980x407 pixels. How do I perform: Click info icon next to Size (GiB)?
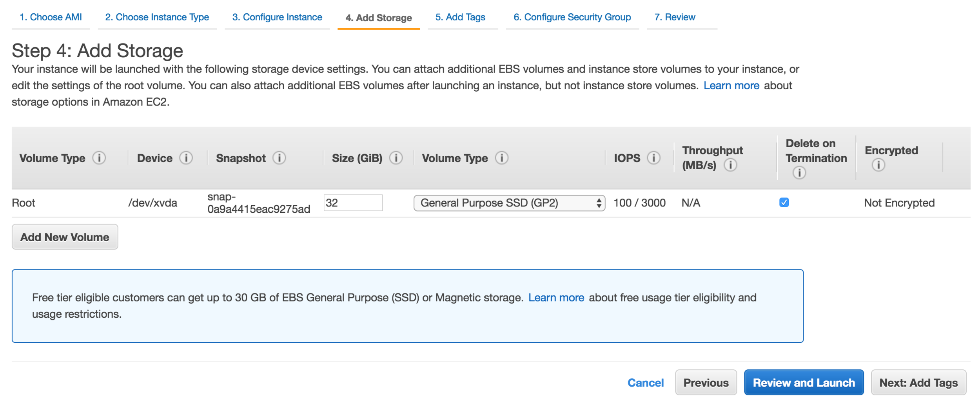[396, 158]
